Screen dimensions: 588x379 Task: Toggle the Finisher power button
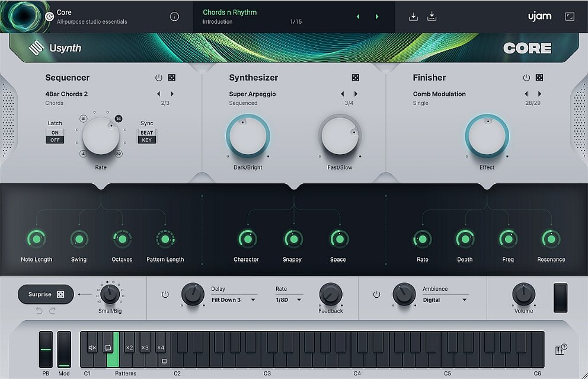526,77
